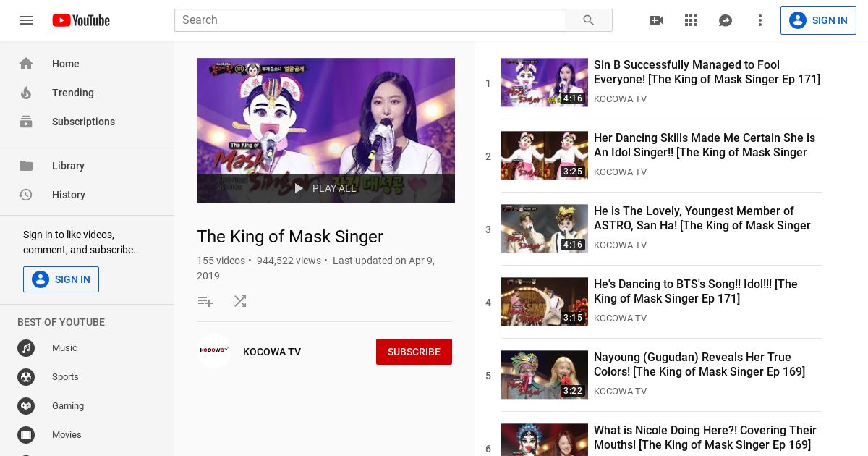Click the top-right SIGN IN button
The width and height of the screenshot is (868, 456).
[818, 20]
